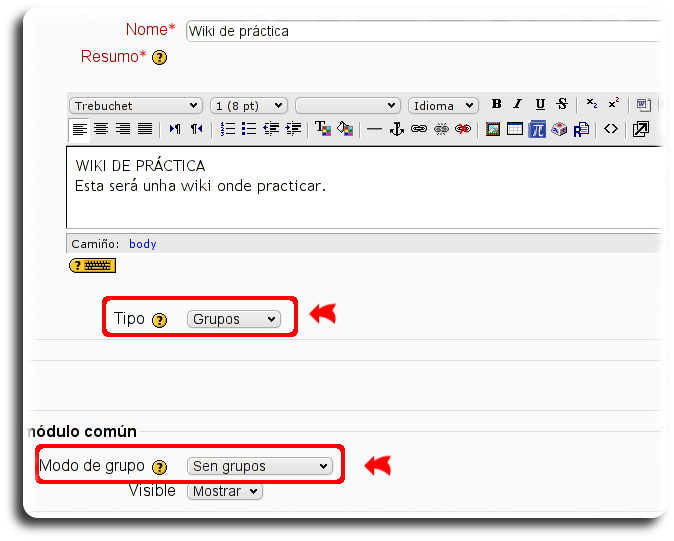Apply subscript formatting

592,104
